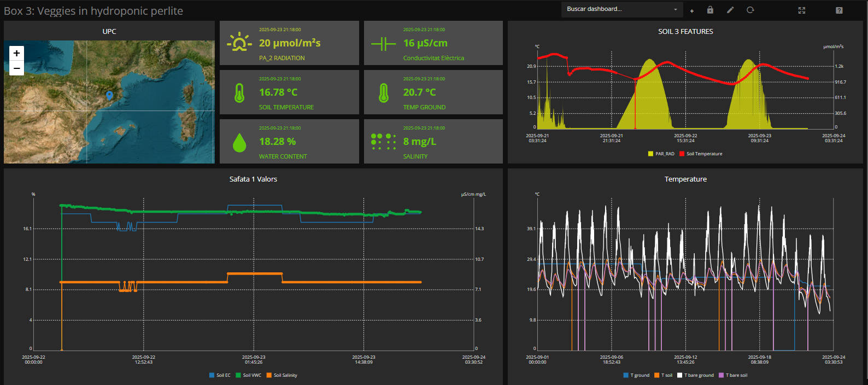Click the Soil Salinity orange legend swatch
This screenshot has width=868, height=385.
point(269,375)
